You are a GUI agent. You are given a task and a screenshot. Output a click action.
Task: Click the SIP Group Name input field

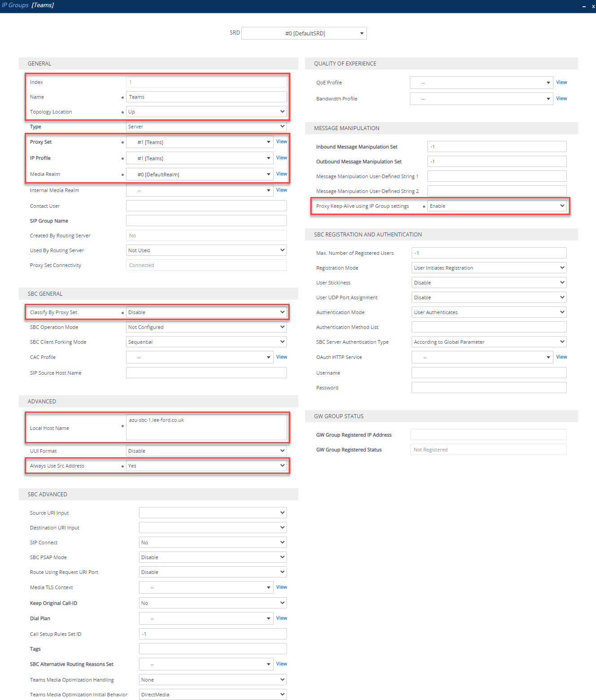[x=206, y=221]
